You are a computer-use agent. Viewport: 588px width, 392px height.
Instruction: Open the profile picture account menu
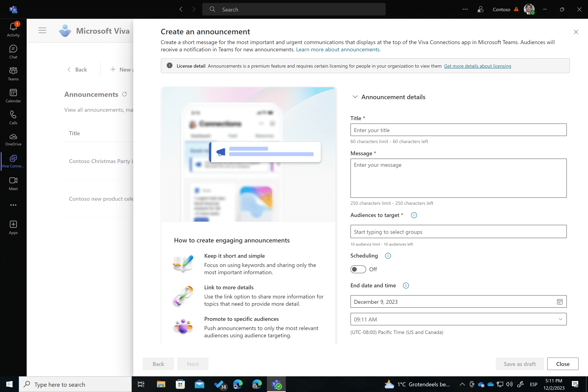point(529,9)
